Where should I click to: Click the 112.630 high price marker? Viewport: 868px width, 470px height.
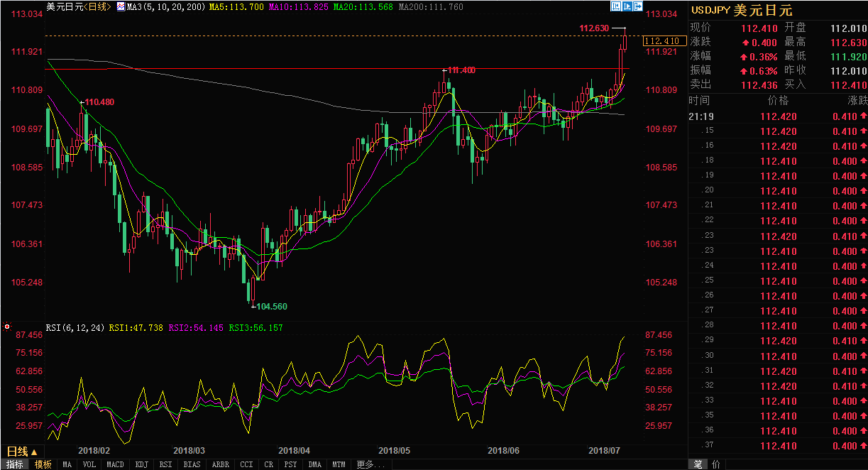tap(594, 28)
